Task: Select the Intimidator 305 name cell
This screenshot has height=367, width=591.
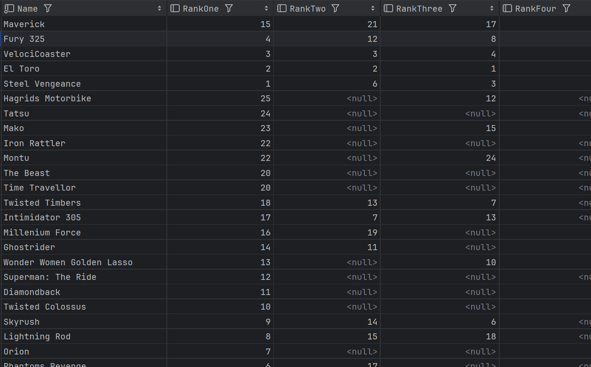Action: [84, 217]
